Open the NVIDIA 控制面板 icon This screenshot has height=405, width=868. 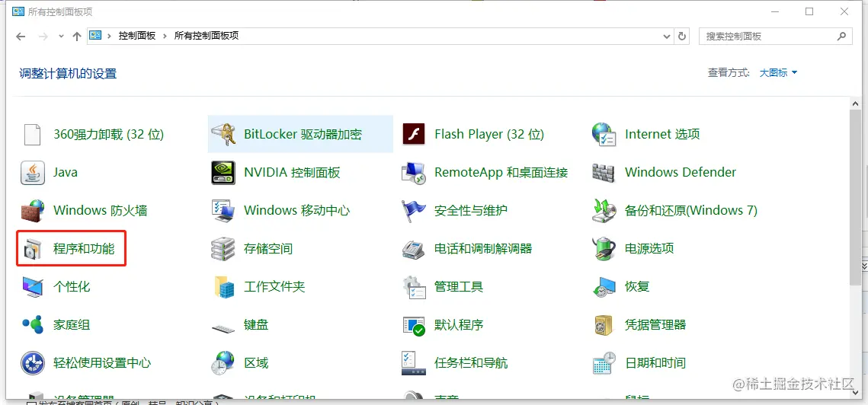click(x=223, y=173)
